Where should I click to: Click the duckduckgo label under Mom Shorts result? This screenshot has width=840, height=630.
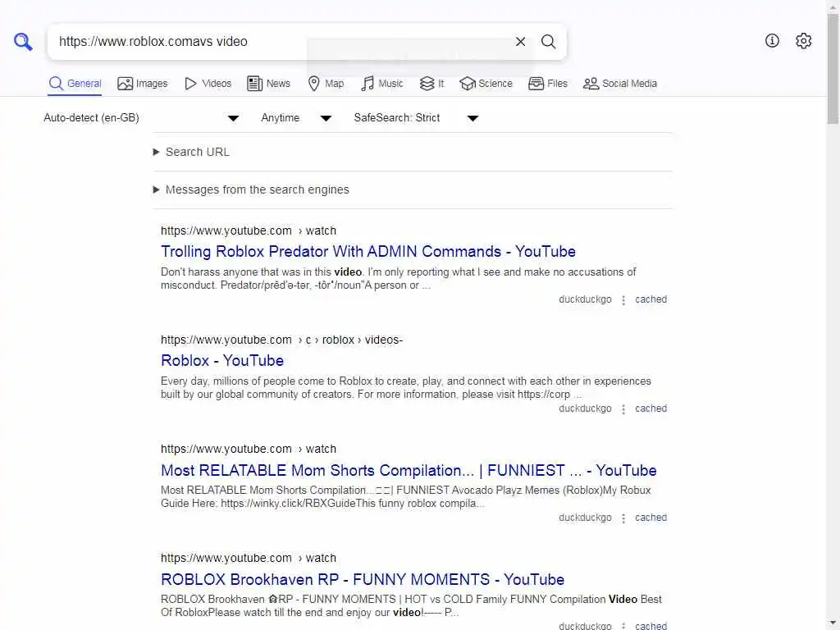pyautogui.click(x=585, y=518)
